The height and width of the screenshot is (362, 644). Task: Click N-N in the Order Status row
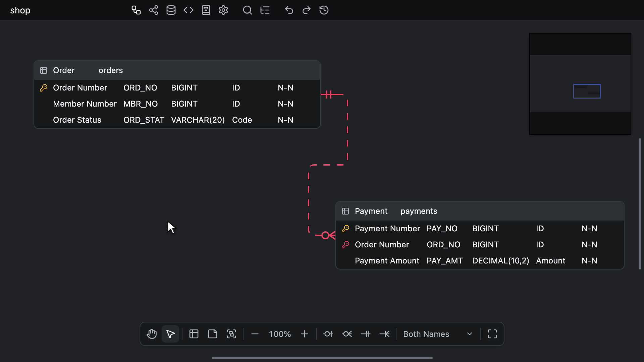285,120
